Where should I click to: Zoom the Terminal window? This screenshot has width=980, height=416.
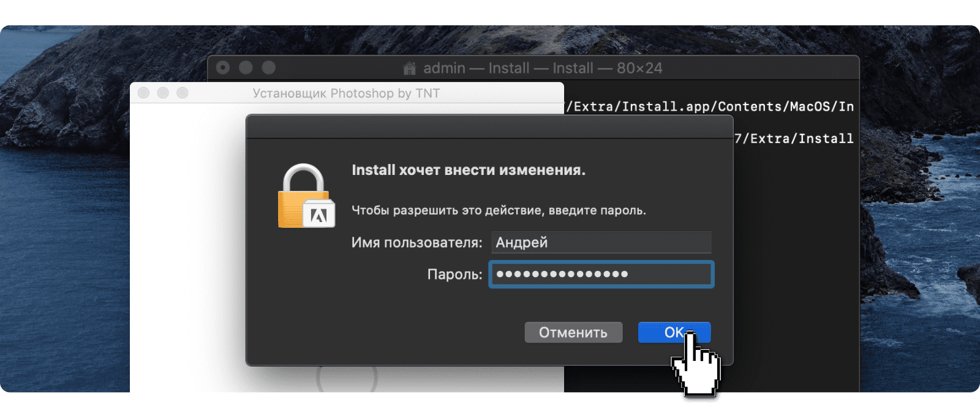pos(268,68)
